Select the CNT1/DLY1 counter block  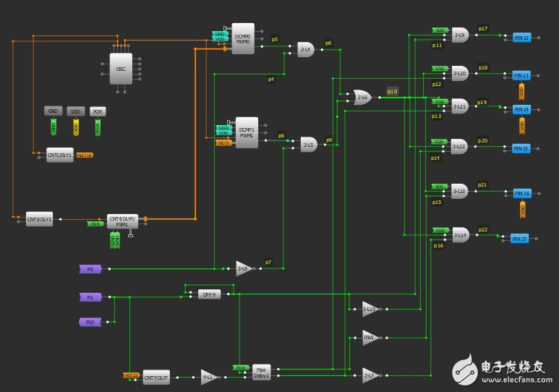coord(59,155)
